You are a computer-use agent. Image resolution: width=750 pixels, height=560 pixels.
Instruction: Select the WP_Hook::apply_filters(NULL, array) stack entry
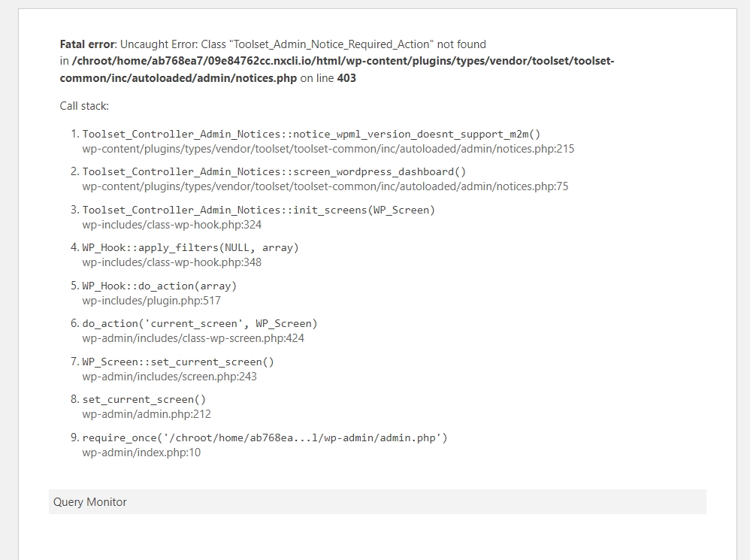pyautogui.click(x=190, y=248)
